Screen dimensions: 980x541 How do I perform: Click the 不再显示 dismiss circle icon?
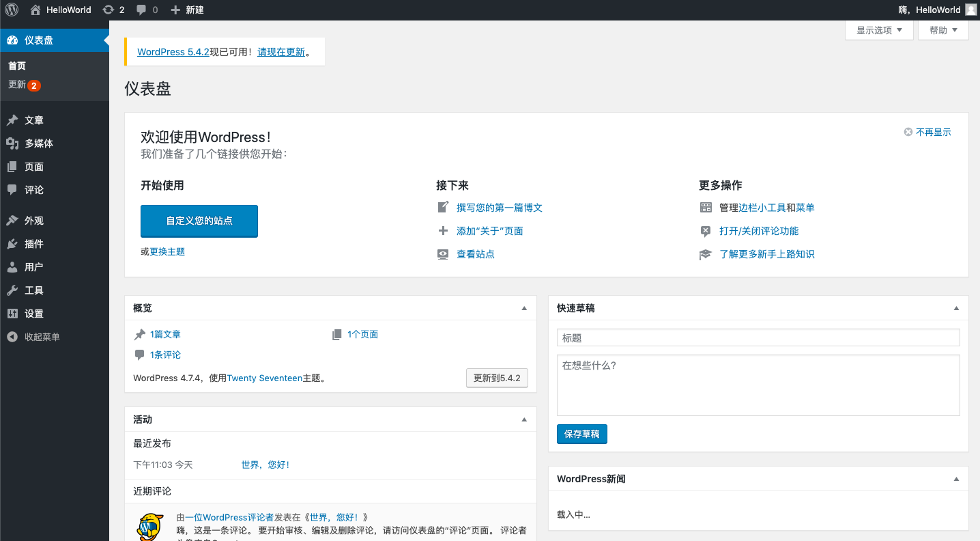[908, 133]
